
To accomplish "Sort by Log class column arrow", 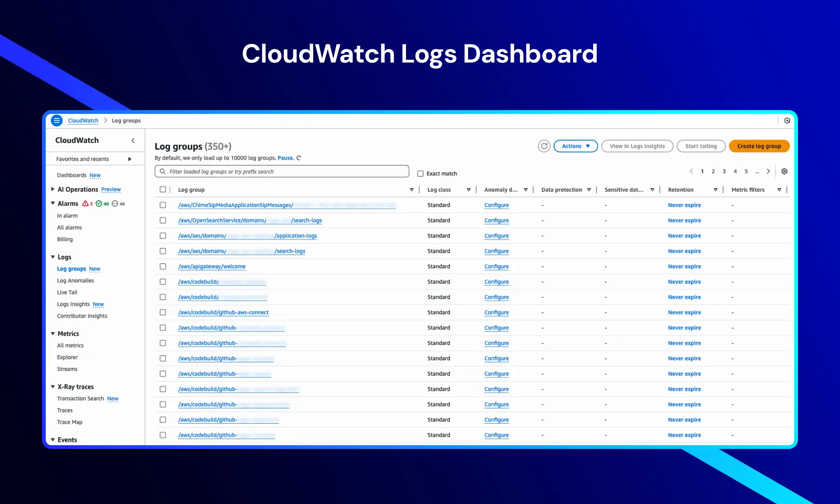I will pyautogui.click(x=469, y=190).
